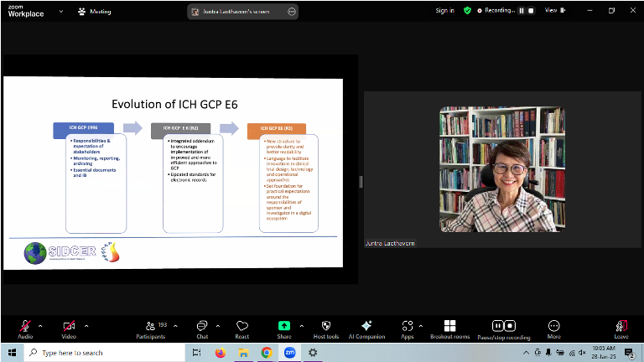Click Pause/stop recording in the toolbar
Image resolution: width=644 pixels, height=362 pixels.
pos(503,328)
